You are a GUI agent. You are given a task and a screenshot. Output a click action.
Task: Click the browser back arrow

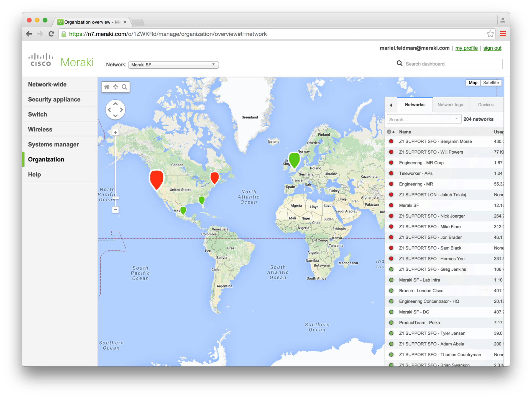[x=29, y=34]
